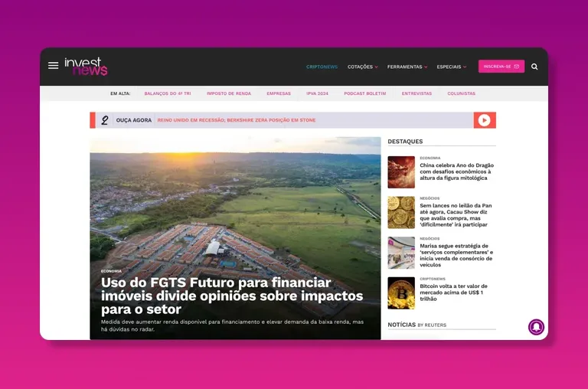Expand the Especiais dropdown
Screen dimensions: 588x389
click(x=452, y=67)
